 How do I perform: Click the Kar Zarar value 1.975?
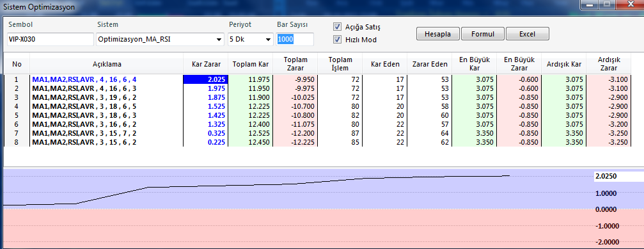pyautogui.click(x=205, y=88)
